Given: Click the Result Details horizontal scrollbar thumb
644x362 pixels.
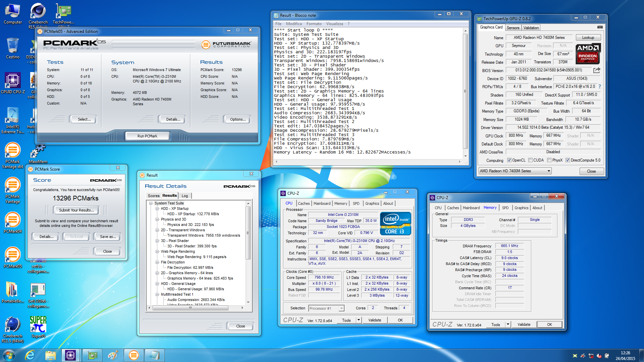Looking at the screenshot, I should (x=191, y=308).
